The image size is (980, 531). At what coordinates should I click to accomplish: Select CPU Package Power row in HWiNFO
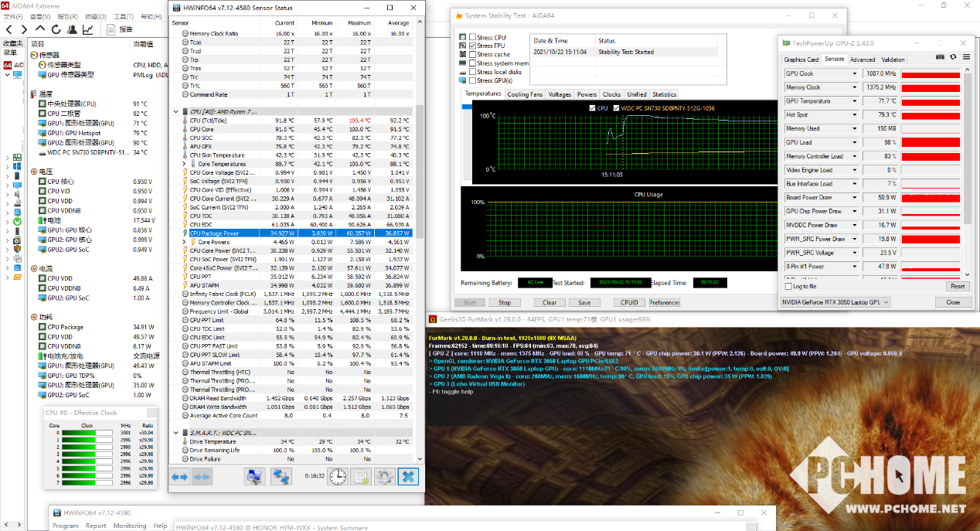tap(301, 233)
